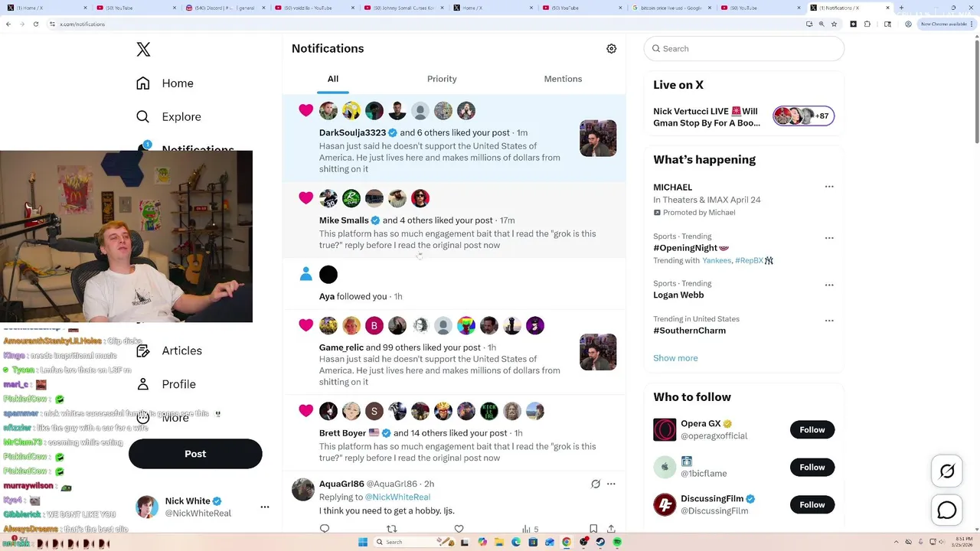
Task: Expand account menu beside Nick White
Action: coord(265,507)
